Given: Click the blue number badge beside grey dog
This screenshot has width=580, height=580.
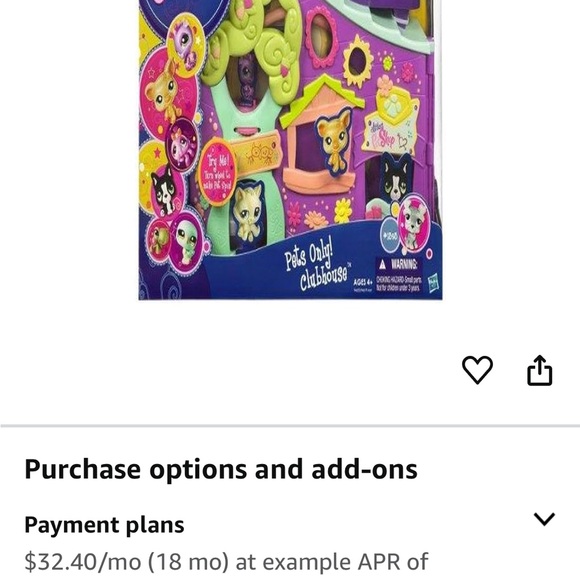Looking at the screenshot, I should coord(390,235).
